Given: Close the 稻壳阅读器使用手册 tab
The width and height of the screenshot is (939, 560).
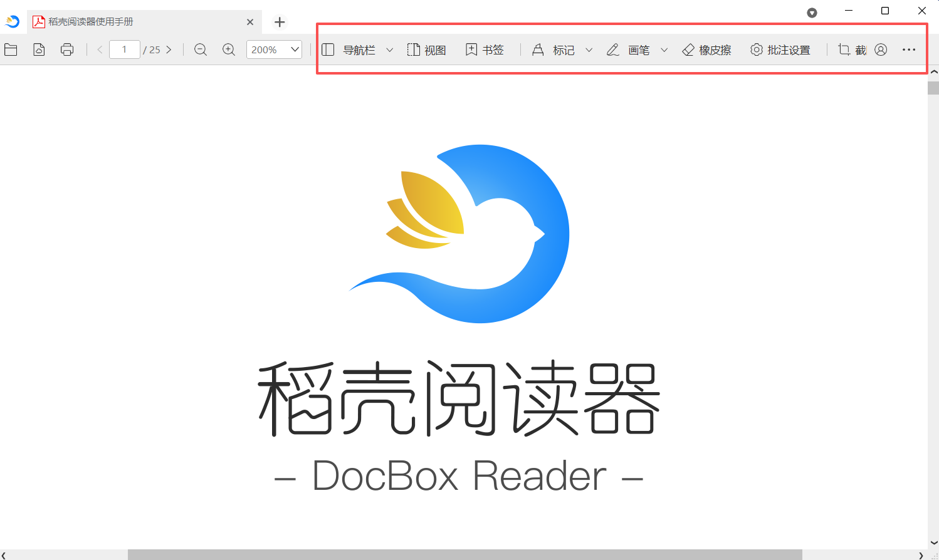Looking at the screenshot, I should coord(250,22).
